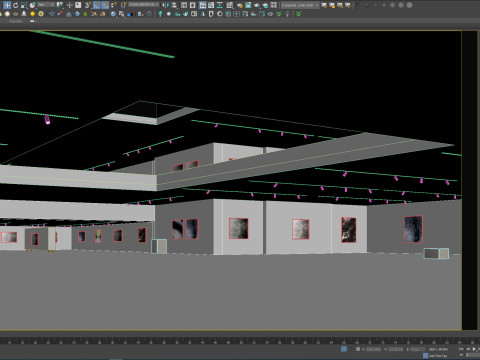
Task: Open the Schematic View
Action: pyautogui.click(x=220, y=5)
